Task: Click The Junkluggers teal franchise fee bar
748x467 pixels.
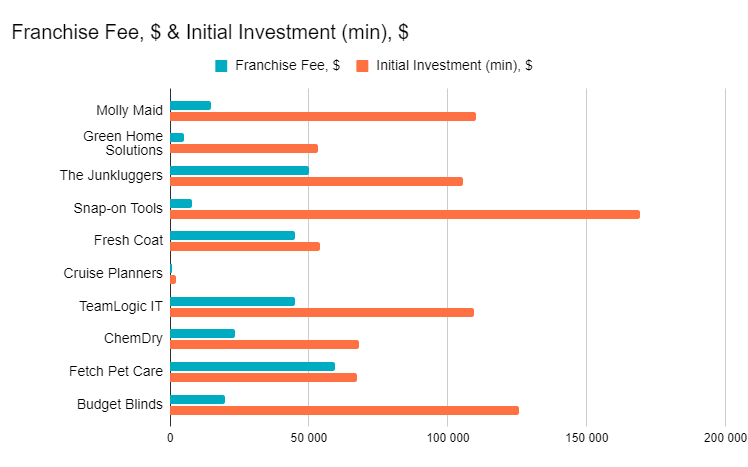Action: 239,171
